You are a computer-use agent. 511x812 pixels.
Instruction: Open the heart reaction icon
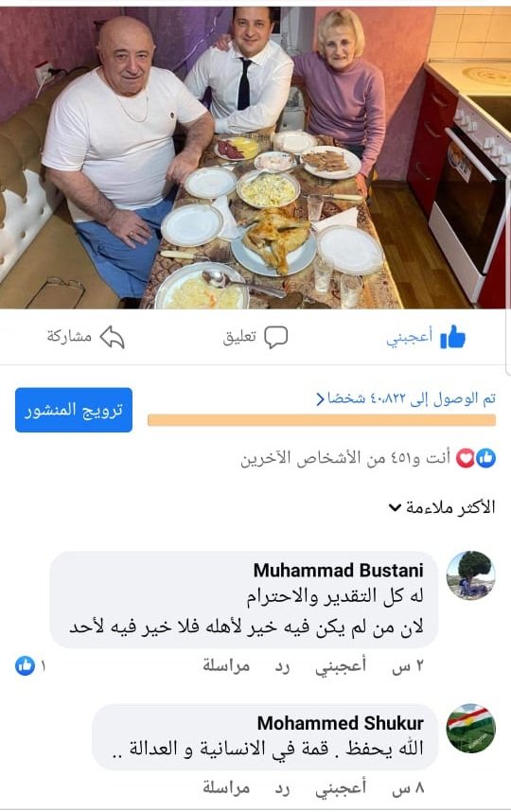[466, 458]
